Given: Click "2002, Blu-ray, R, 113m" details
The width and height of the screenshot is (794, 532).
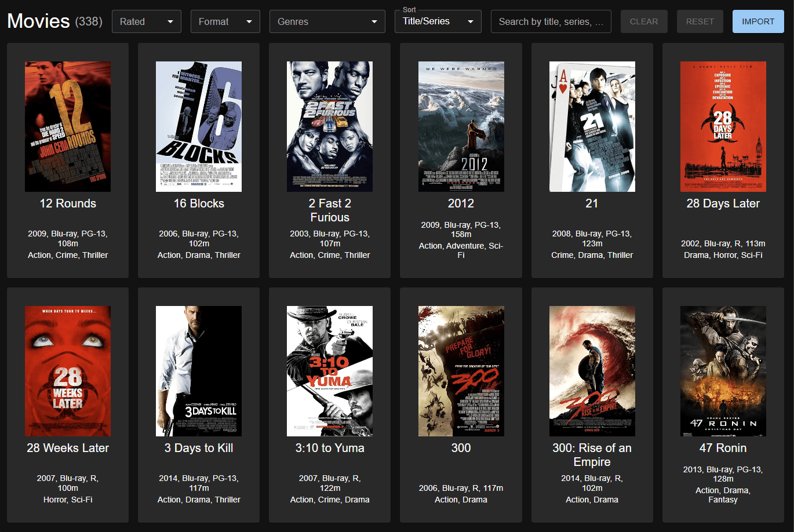Looking at the screenshot, I should (x=723, y=243).
